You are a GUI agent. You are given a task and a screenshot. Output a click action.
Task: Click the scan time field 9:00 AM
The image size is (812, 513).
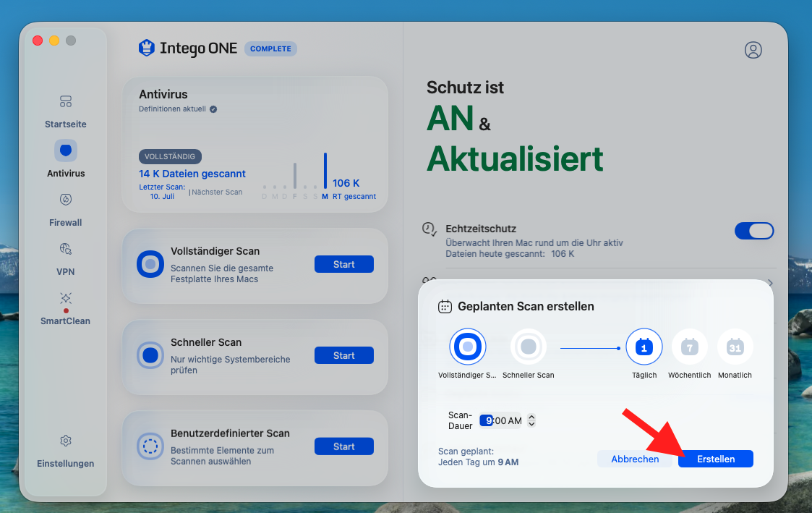pyautogui.click(x=501, y=420)
